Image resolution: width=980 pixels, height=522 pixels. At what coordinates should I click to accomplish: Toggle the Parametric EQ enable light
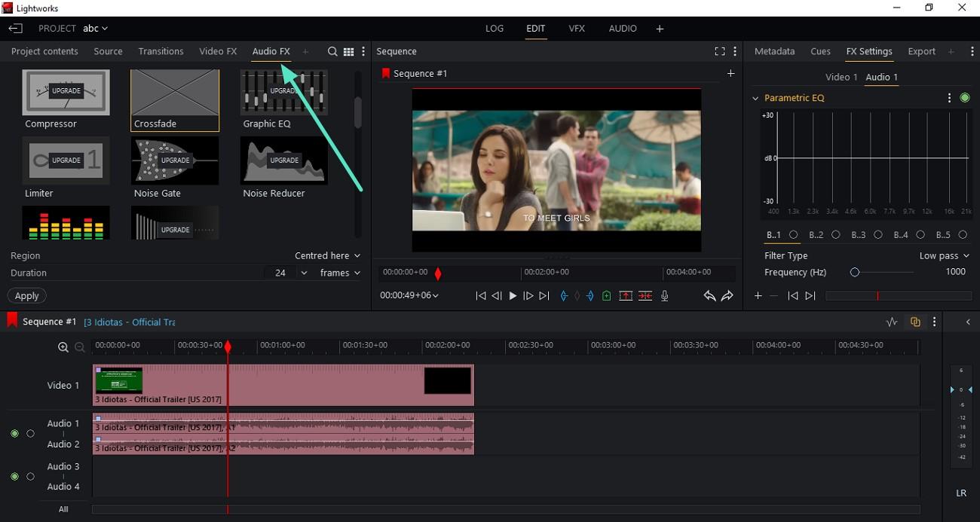[965, 98]
